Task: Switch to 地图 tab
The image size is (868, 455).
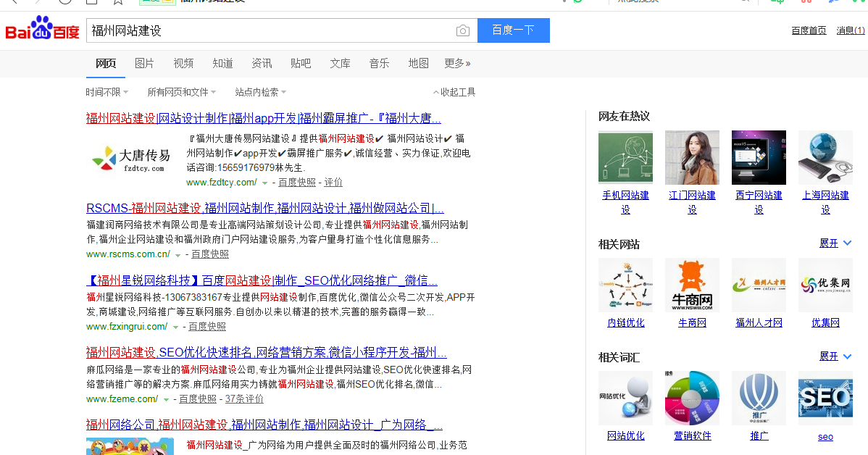Action: [x=419, y=63]
